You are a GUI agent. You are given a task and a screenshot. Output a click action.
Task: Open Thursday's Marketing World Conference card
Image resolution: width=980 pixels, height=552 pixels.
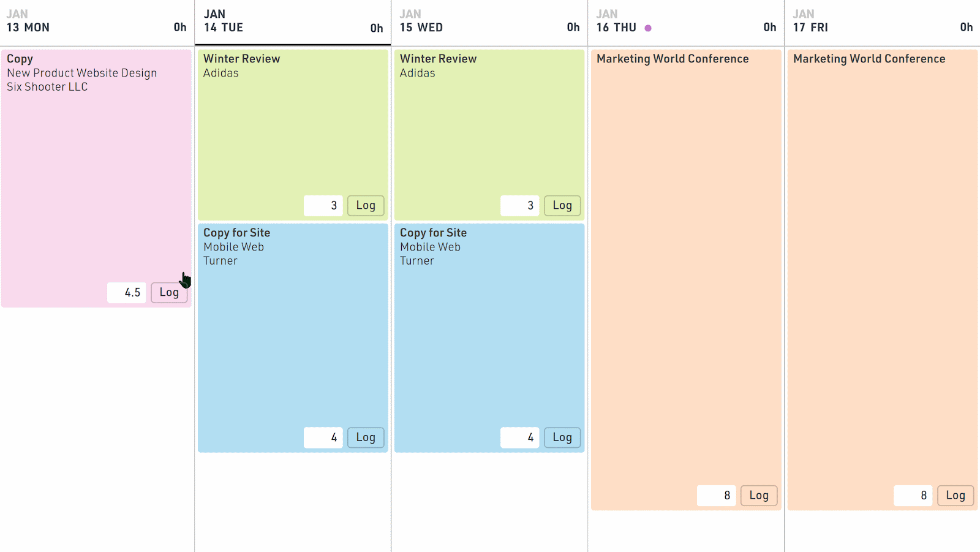686,245
